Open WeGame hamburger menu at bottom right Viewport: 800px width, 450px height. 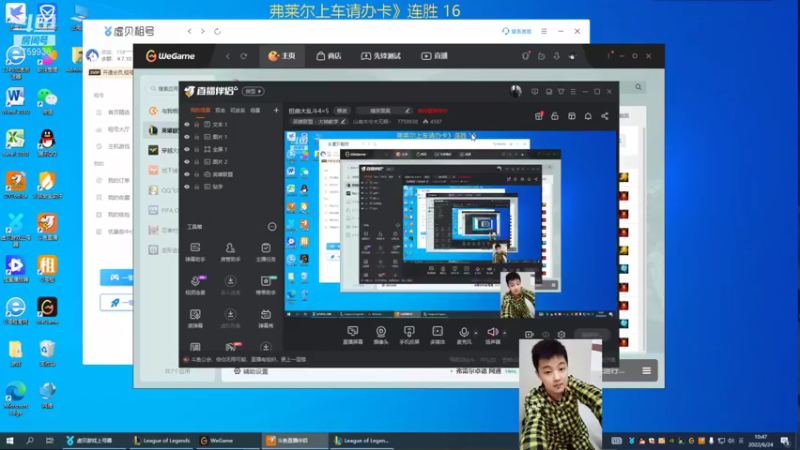(646, 371)
